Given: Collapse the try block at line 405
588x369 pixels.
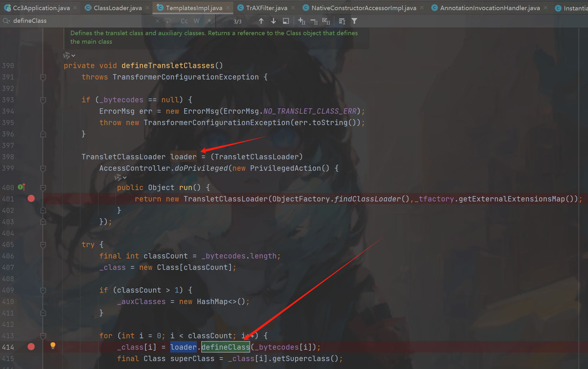Looking at the screenshot, I should [x=43, y=245].
